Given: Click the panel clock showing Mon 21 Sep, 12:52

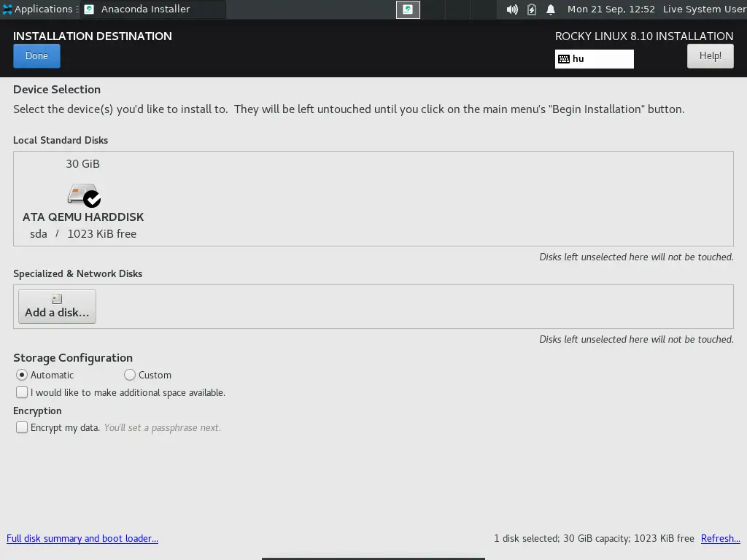Looking at the screenshot, I should (611, 9).
